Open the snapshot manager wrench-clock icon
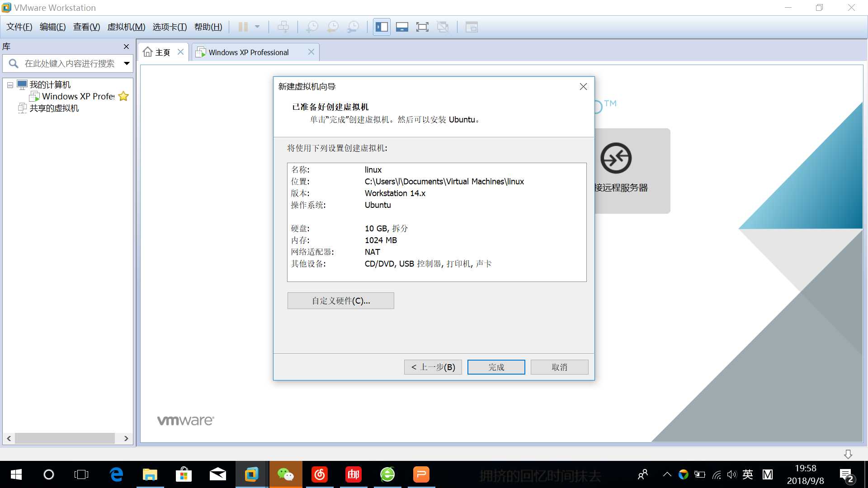 [353, 27]
